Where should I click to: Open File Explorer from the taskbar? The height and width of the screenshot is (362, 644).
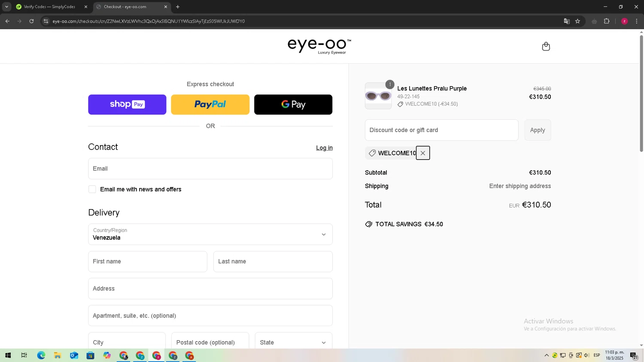[x=57, y=355]
